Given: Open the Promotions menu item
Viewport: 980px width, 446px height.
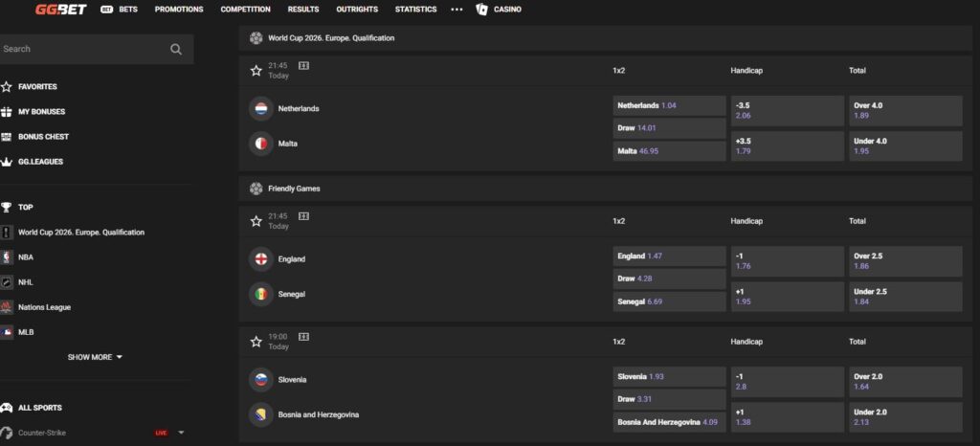Looking at the screenshot, I should point(179,10).
